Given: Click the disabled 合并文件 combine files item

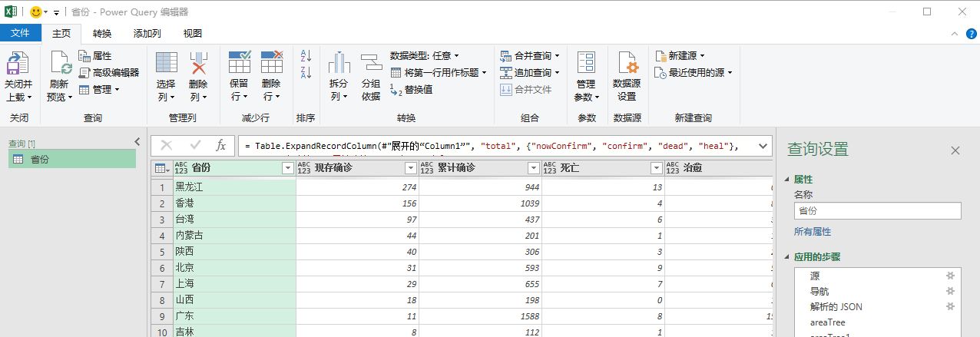Looking at the screenshot, I should [526, 89].
